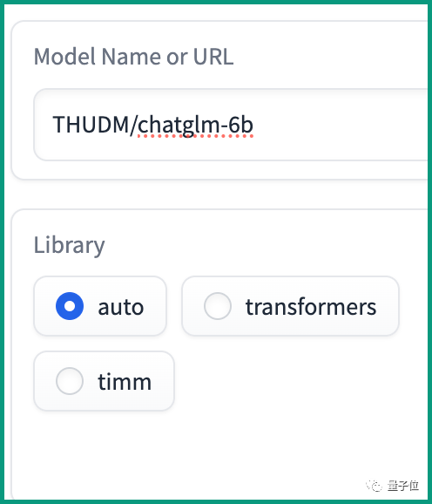Image resolution: width=432 pixels, height=504 pixels.
Task: Click the 量子位 watermark text
Action: click(403, 486)
